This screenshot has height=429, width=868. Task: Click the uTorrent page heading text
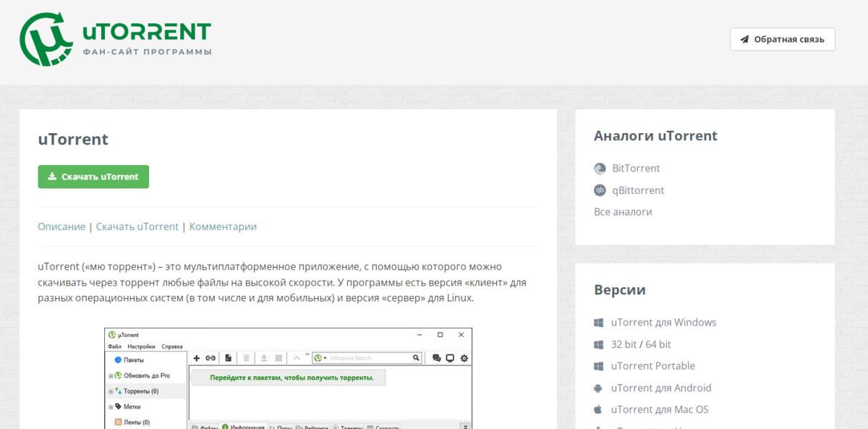(x=73, y=139)
